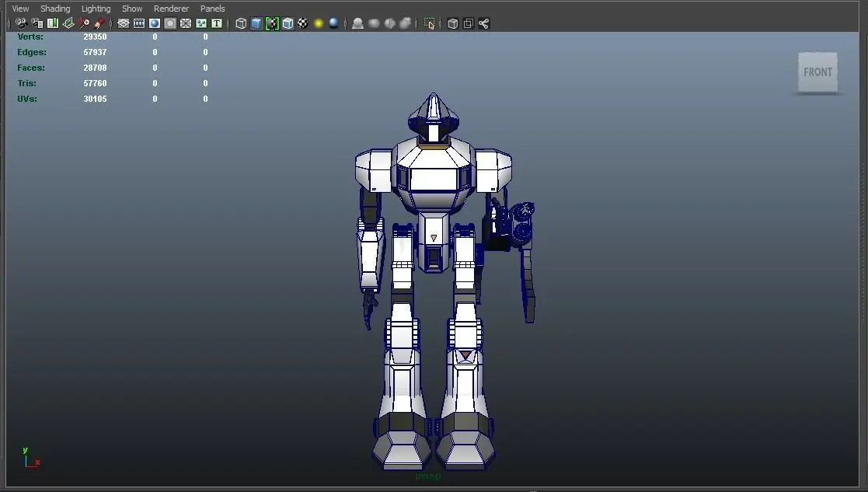Click the Verts value 29350
This screenshot has width=868, height=492.
tap(96, 37)
